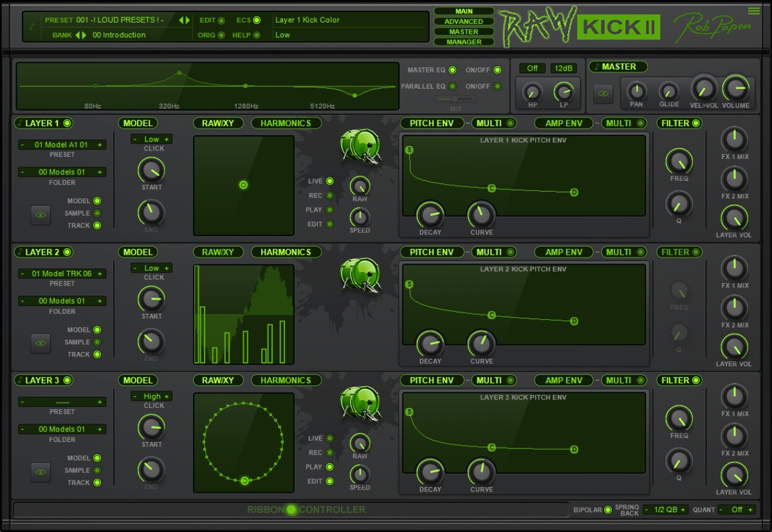Viewport: 772px width, 532px height.
Task: Switch to the MASTER page
Action: click(464, 32)
